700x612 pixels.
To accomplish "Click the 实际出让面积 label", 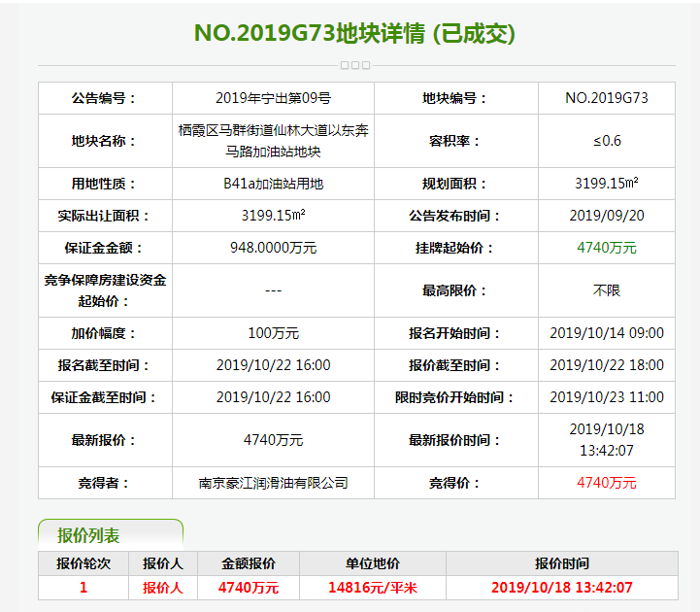I will click(104, 216).
